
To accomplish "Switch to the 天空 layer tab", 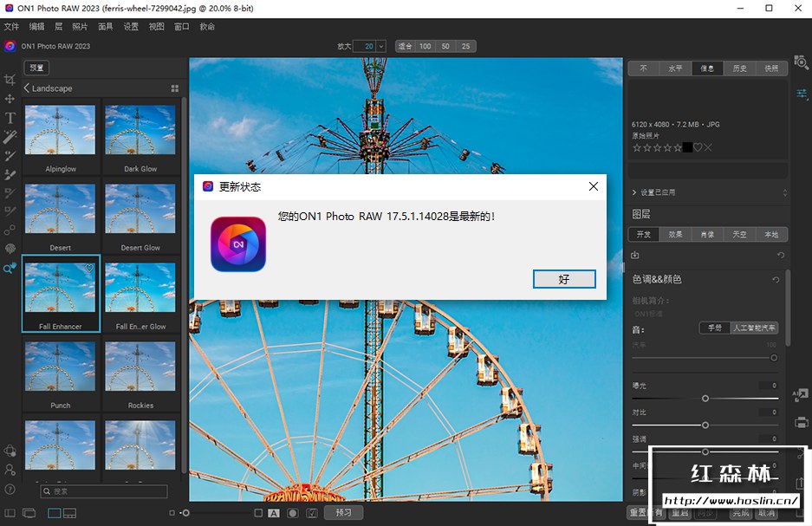I will point(739,235).
